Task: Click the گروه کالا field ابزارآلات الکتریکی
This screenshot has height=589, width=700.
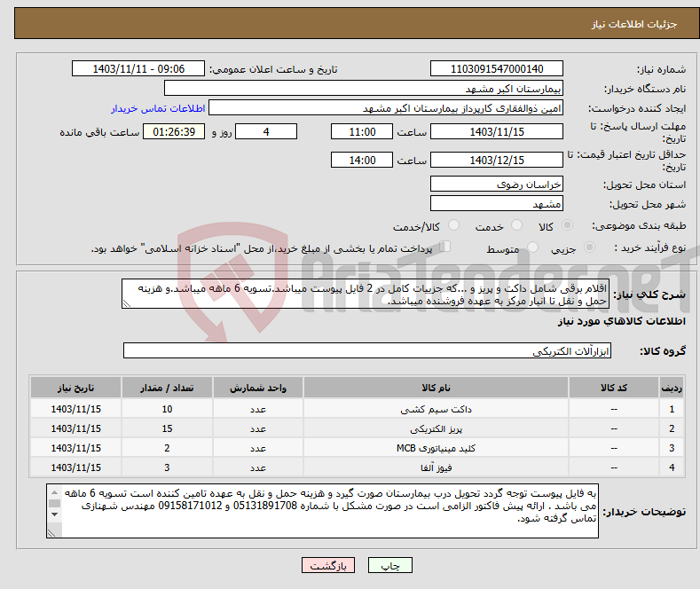Action: (367, 350)
